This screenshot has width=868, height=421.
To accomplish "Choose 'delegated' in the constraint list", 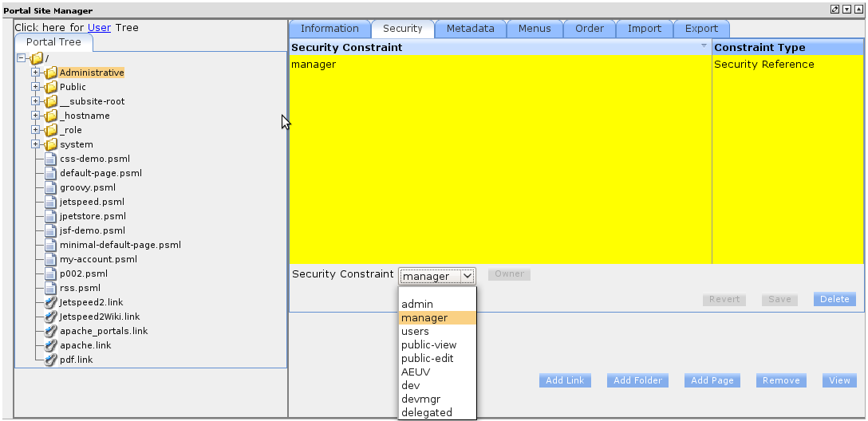I will pos(426,412).
